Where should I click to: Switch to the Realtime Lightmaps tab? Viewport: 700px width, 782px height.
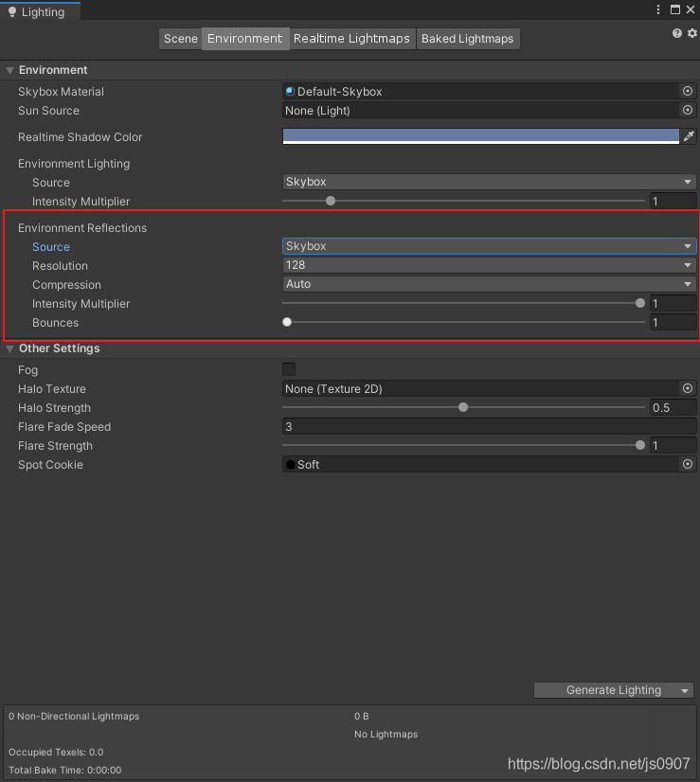click(351, 39)
